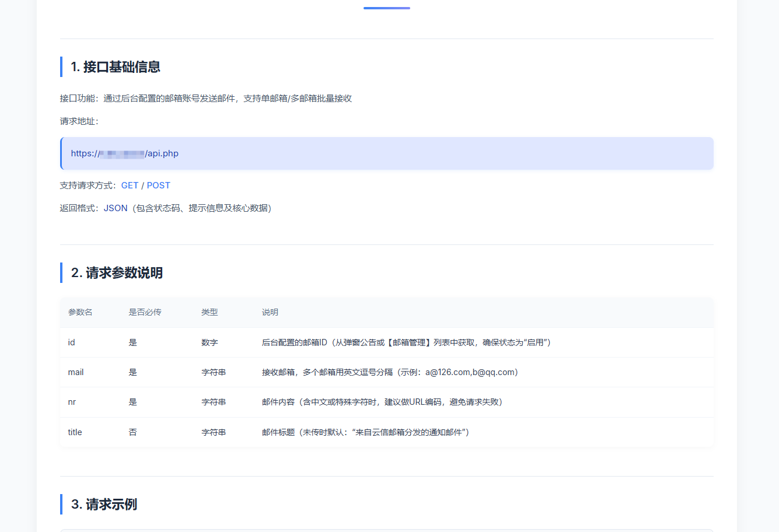Click the 类型 column header
This screenshot has width=779, height=532.
tap(209, 312)
